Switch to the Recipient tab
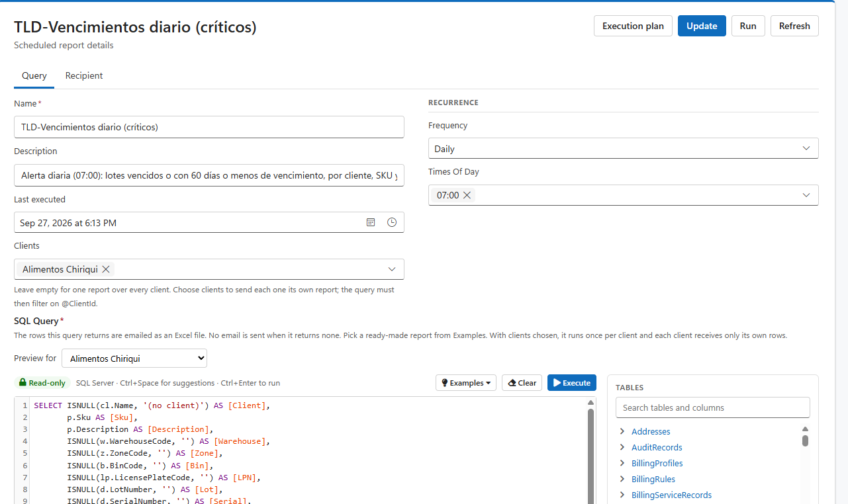848x504 pixels. pos(84,75)
